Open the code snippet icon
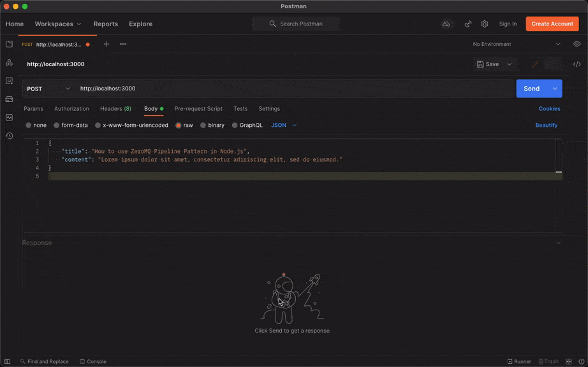The height and width of the screenshot is (367, 588). tap(577, 64)
